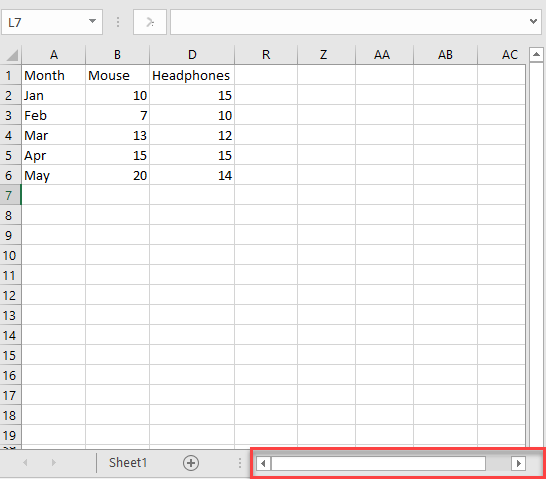Click the formula bar resize handle dots
The height and width of the screenshot is (479, 546).
pos(118,22)
